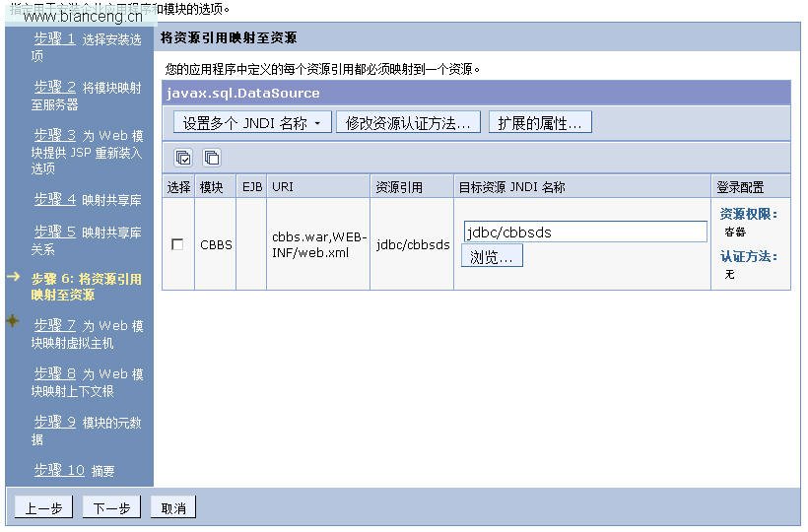Click the 选择 column header
The image size is (808, 532).
tap(178, 187)
